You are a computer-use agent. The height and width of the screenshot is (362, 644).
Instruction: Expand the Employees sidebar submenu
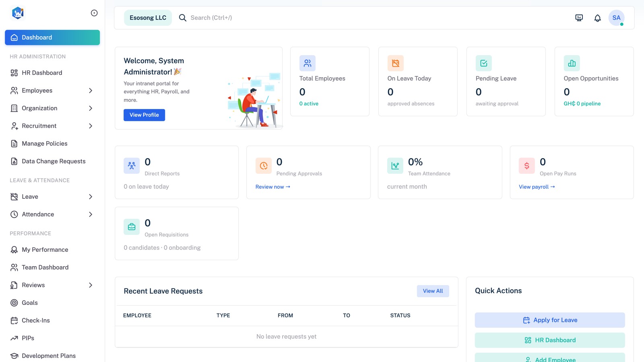(52, 90)
